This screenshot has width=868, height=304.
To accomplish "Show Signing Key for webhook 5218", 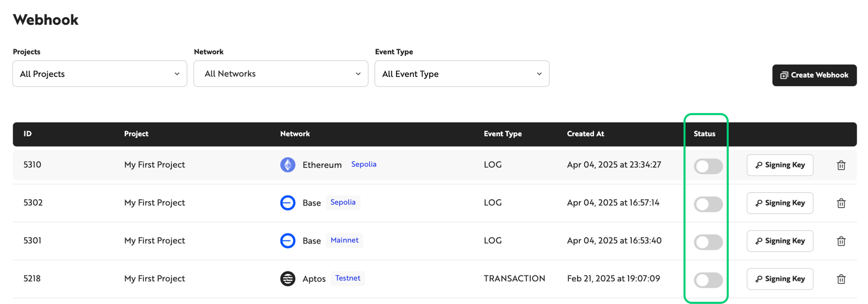I will point(780,279).
